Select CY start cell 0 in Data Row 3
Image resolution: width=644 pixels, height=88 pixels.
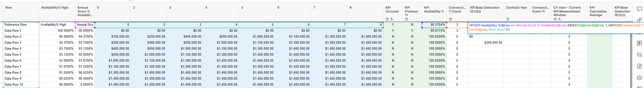pyautogui.click(x=569, y=43)
